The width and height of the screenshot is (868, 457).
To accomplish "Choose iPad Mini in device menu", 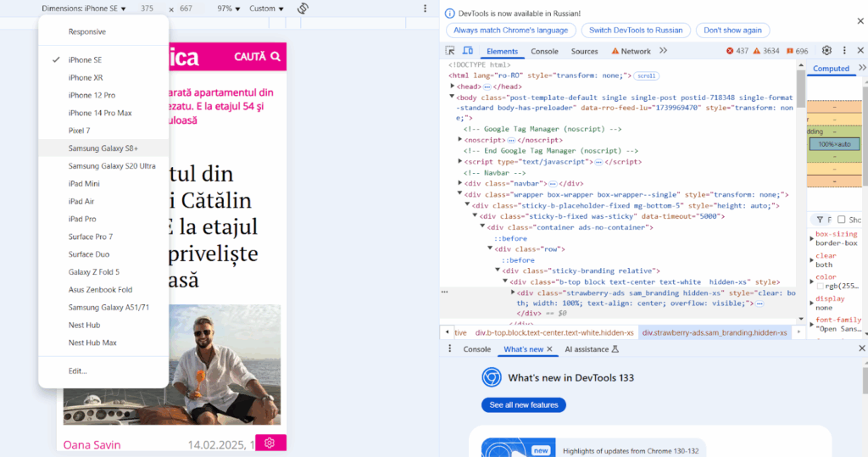I will 84,183.
